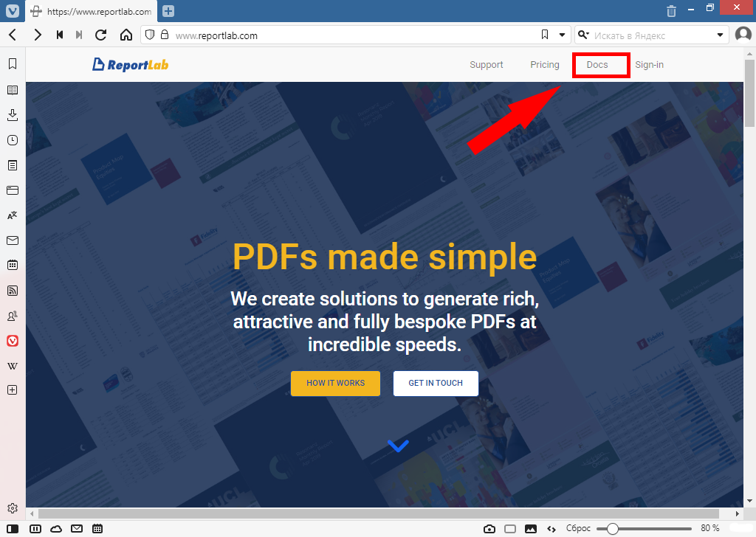Click the HOW IT WORKS button

coord(335,384)
